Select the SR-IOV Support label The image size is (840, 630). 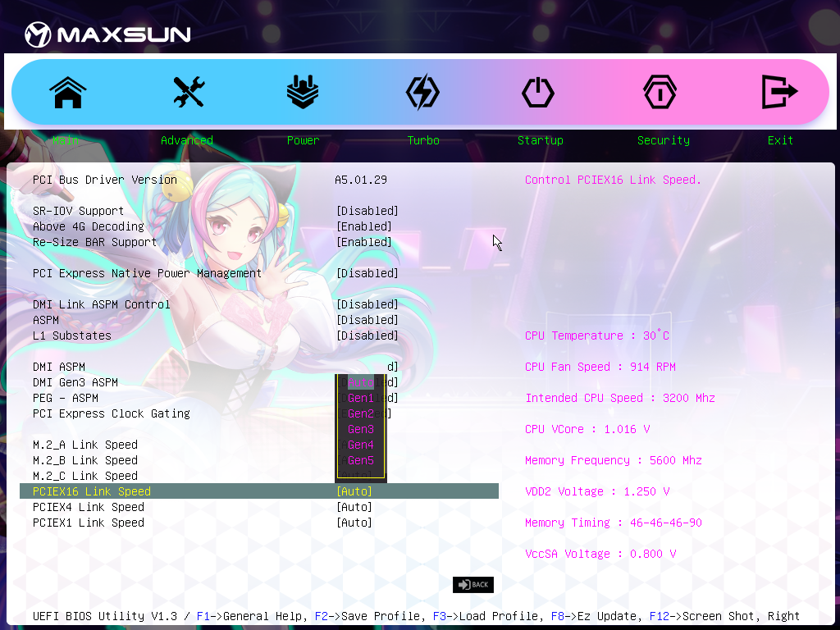coord(78,211)
